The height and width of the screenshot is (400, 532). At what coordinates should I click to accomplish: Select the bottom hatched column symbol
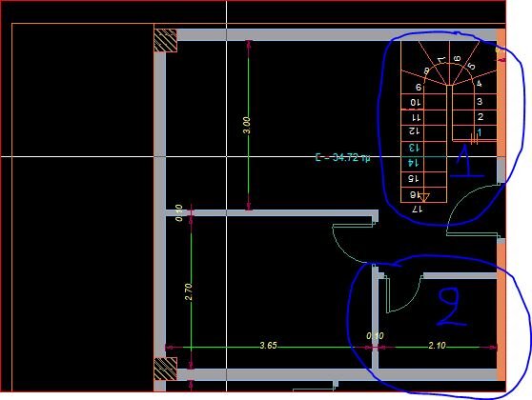[166, 369]
